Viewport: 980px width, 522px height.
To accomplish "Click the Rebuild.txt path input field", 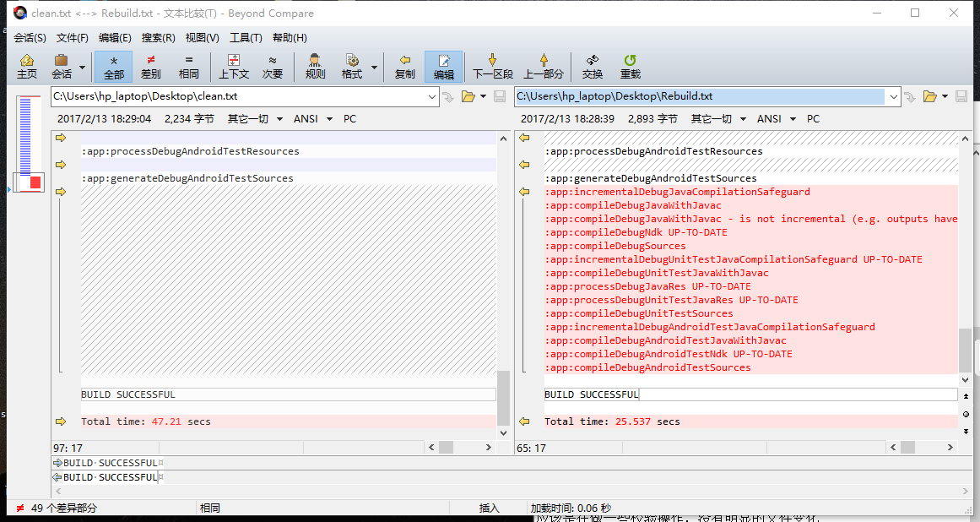I will 701,96.
